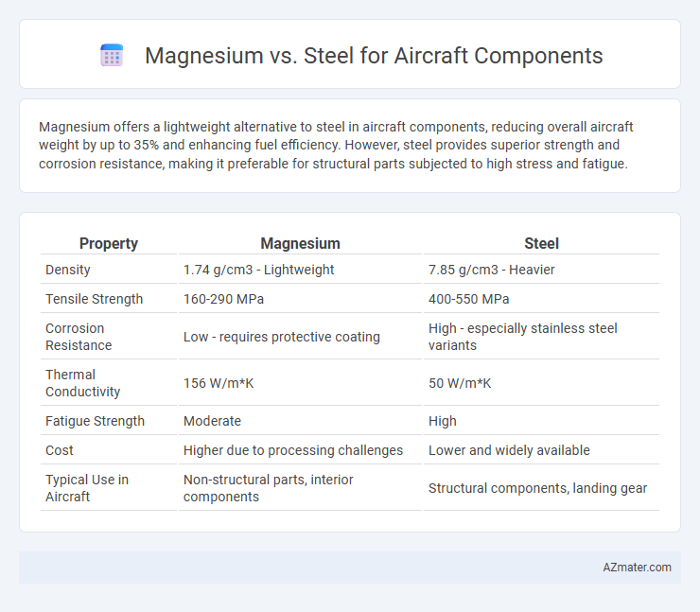Select the value 400-550 MPa

point(469,299)
